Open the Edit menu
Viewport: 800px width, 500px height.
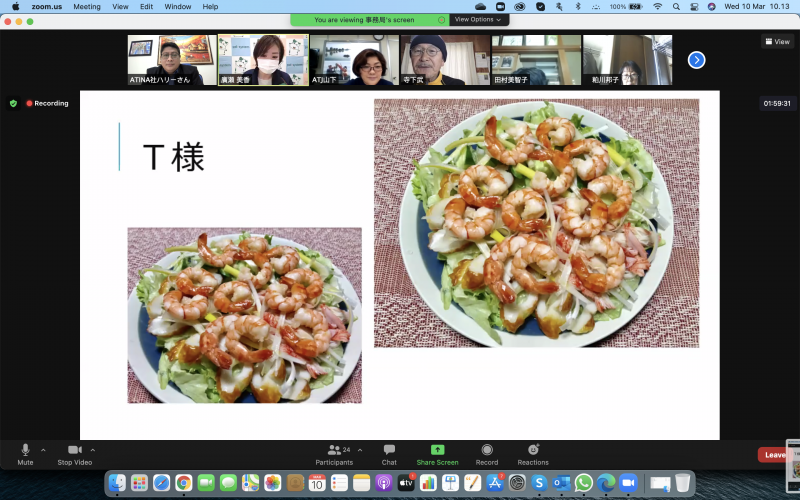pyautogui.click(x=146, y=7)
